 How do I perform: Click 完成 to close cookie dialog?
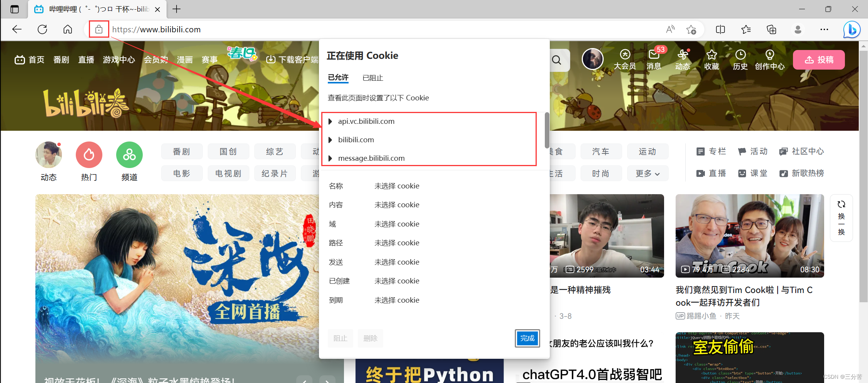point(527,338)
